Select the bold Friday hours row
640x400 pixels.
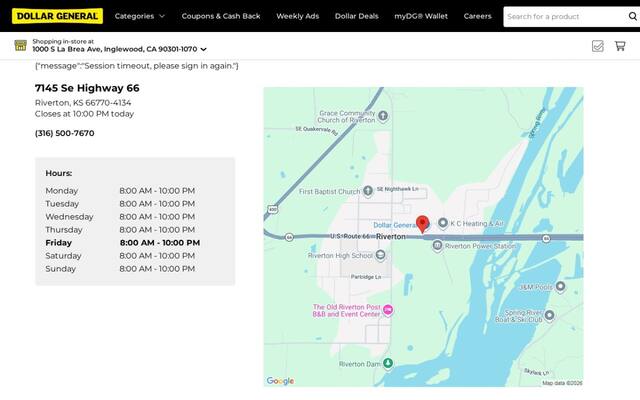point(122,242)
